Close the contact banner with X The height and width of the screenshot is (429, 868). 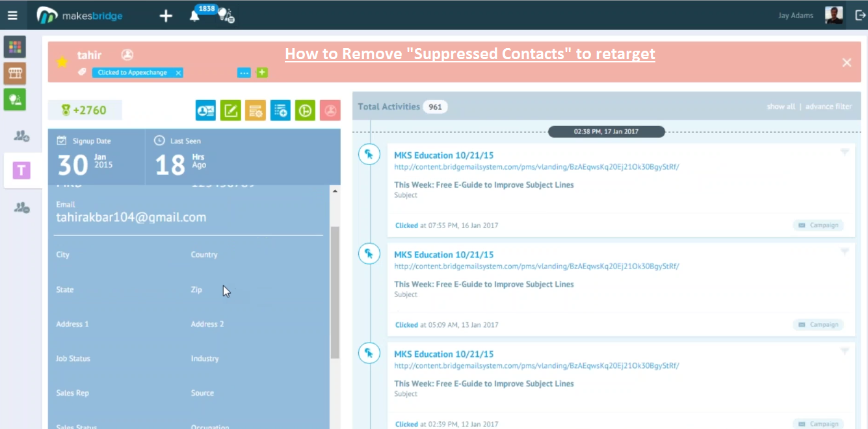pyautogui.click(x=847, y=62)
